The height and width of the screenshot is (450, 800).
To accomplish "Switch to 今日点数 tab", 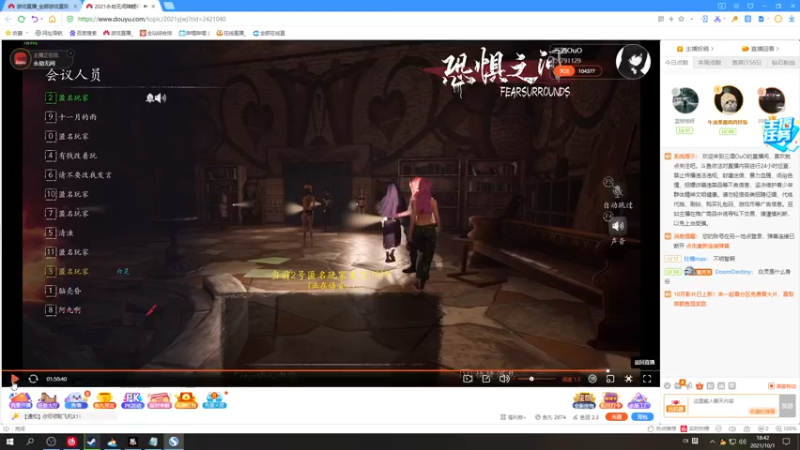I will click(677, 62).
